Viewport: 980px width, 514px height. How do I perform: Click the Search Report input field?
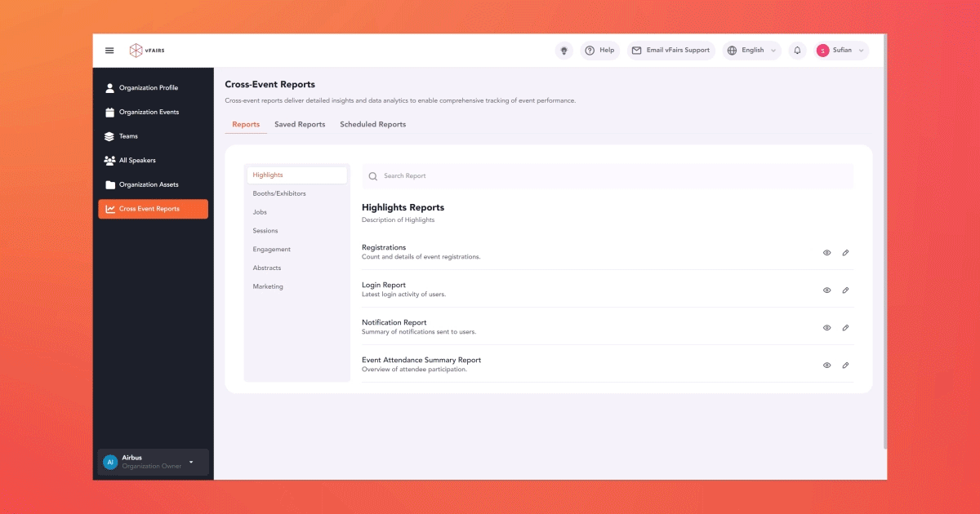[x=608, y=176]
